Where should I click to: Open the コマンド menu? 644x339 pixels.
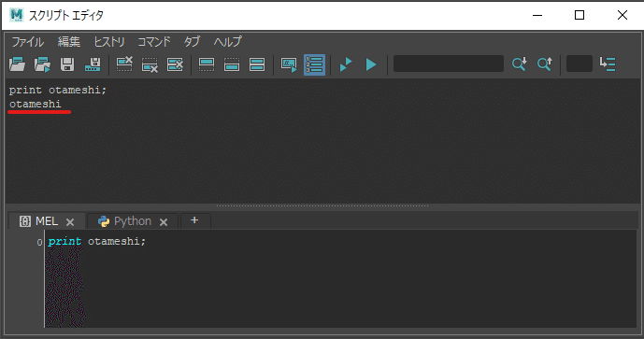pyautogui.click(x=153, y=42)
